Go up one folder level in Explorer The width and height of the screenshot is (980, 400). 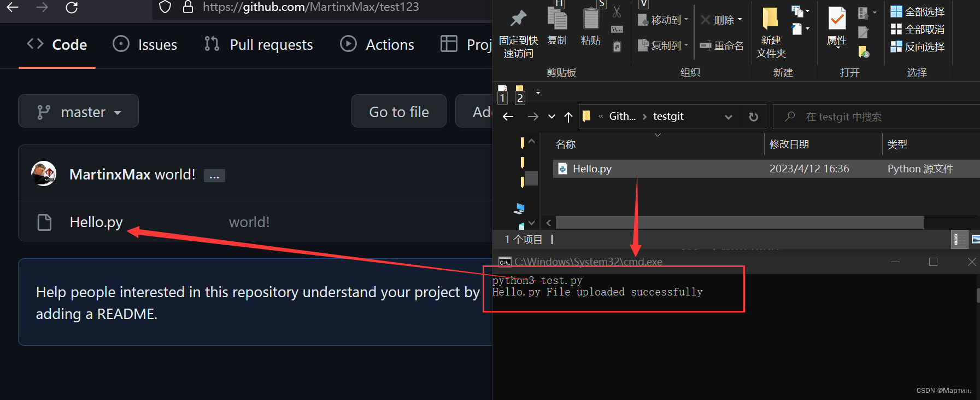568,117
